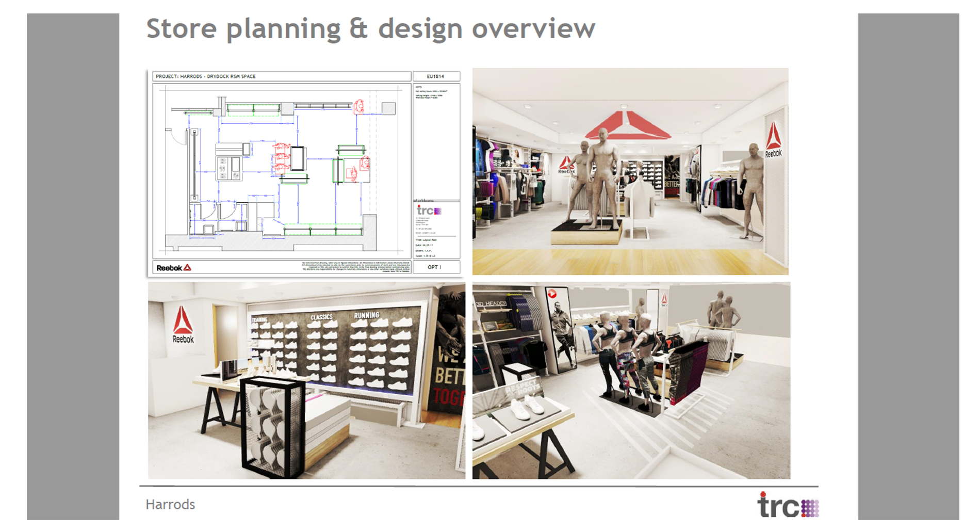Click the trc logo in the slide footer
This screenshot has width=980, height=530.
788,505
